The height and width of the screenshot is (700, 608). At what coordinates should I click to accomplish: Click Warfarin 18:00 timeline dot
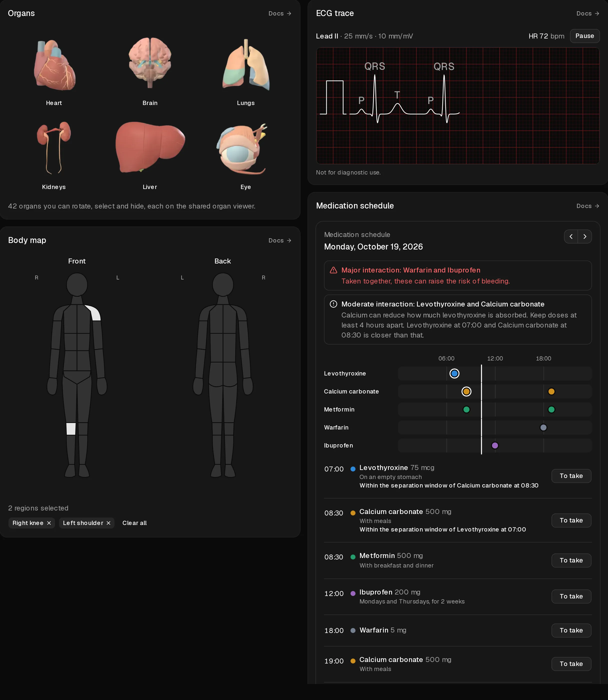click(x=543, y=427)
